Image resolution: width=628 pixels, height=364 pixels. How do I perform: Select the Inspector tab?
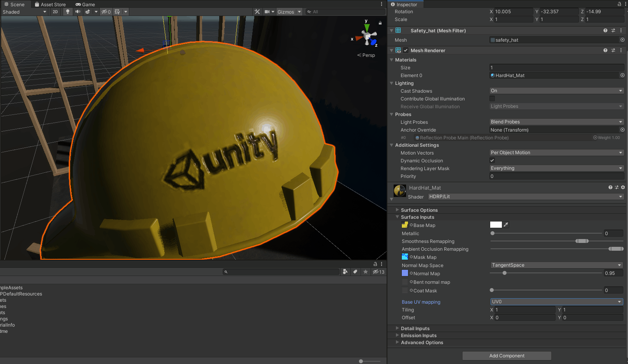405,4
